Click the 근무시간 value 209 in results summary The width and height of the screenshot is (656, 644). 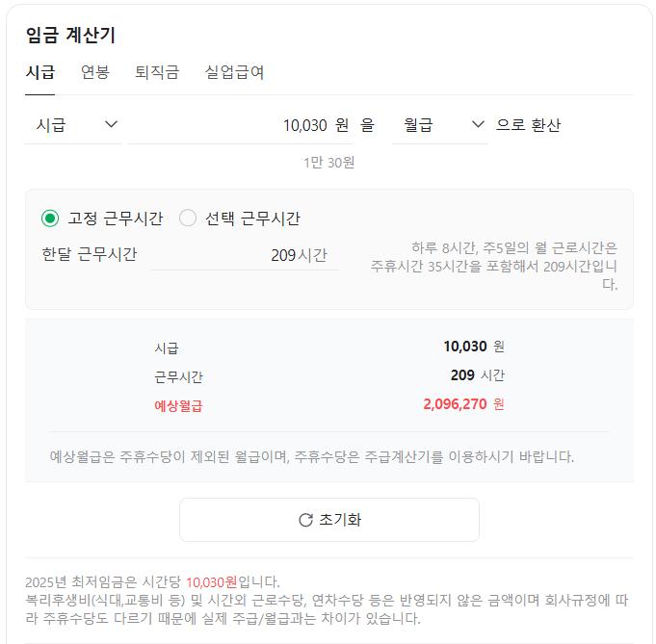[x=462, y=375]
